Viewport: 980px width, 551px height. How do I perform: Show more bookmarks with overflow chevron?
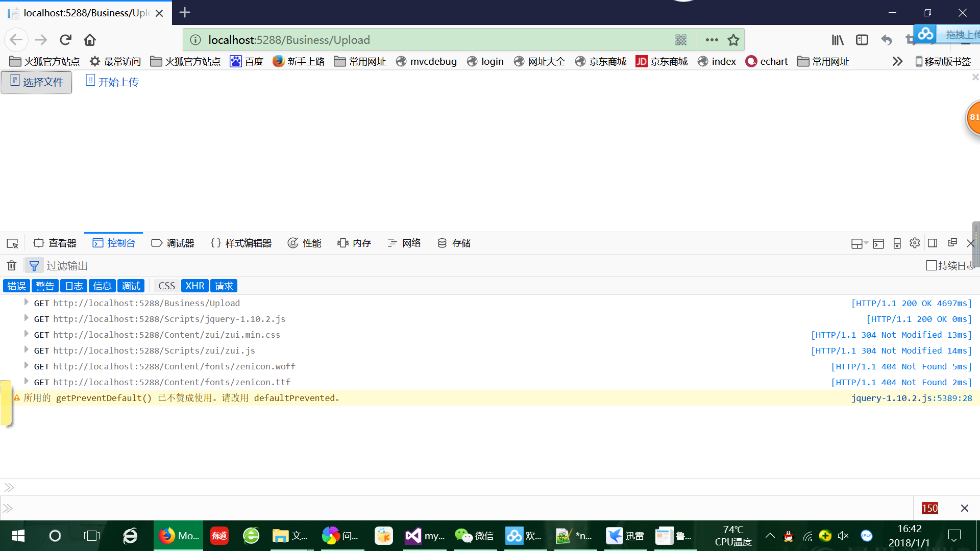coord(897,61)
